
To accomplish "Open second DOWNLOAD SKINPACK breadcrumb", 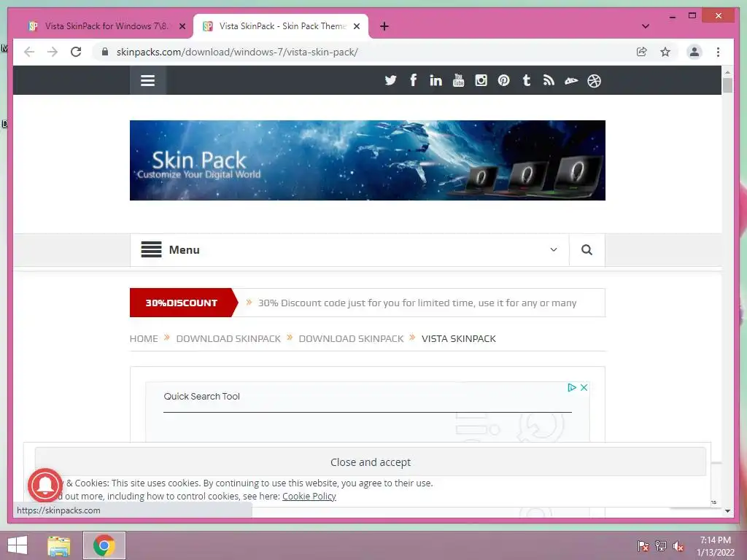I will 351,338.
